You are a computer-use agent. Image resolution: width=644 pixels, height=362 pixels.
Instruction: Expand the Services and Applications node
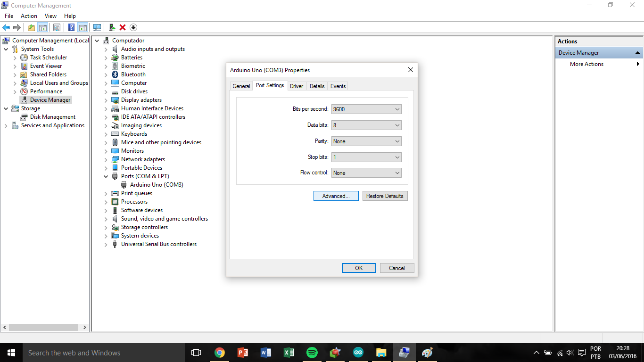[x=6, y=125]
